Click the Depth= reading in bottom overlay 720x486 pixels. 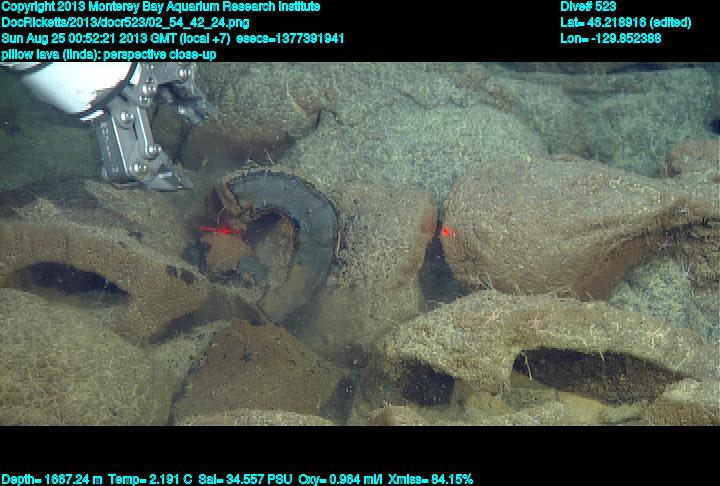(52, 480)
